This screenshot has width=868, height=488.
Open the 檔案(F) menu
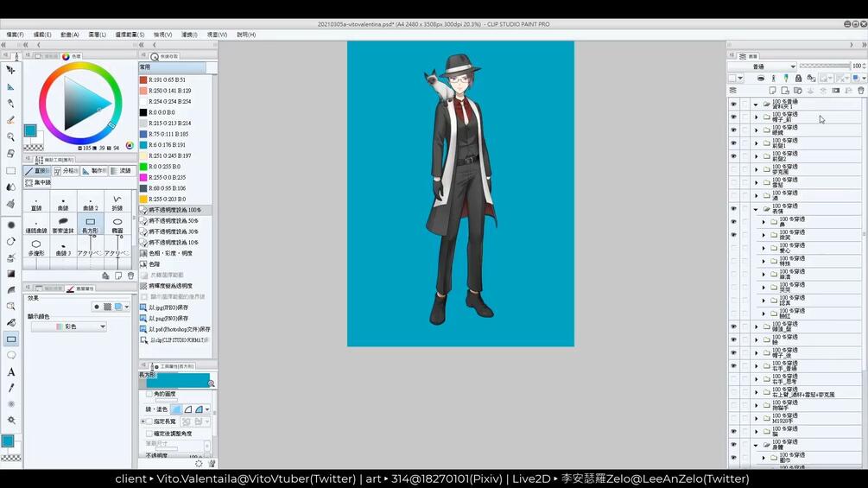pos(16,35)
